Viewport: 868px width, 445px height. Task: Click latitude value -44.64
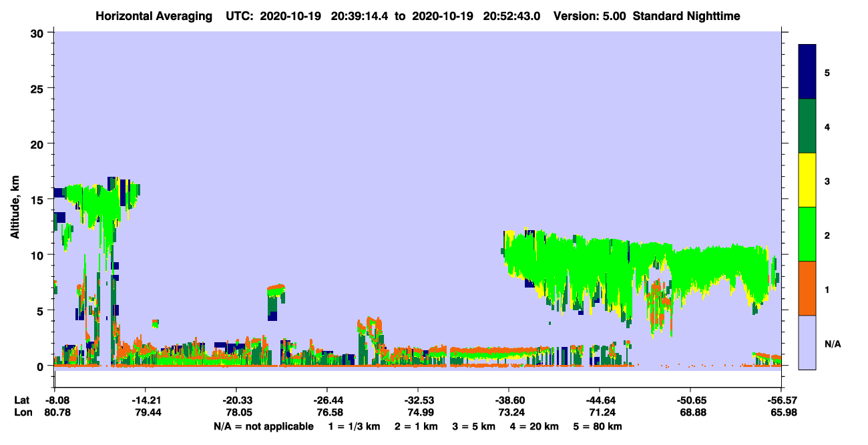(x=600, y=400)
